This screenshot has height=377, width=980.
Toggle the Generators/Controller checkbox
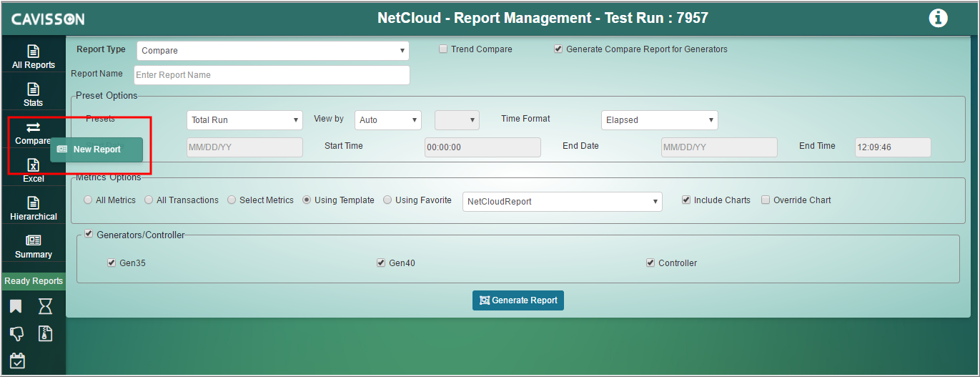click(x=89, y=234)
